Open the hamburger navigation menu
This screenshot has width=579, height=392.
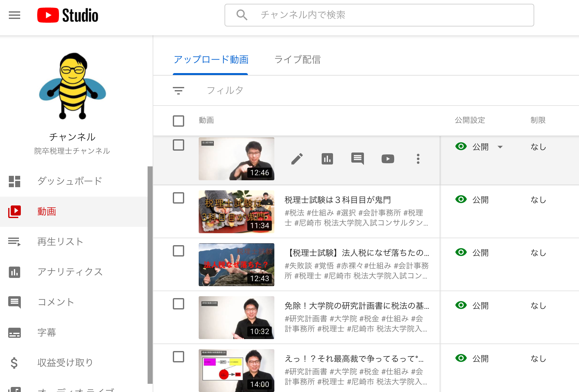tap(15, 15)
